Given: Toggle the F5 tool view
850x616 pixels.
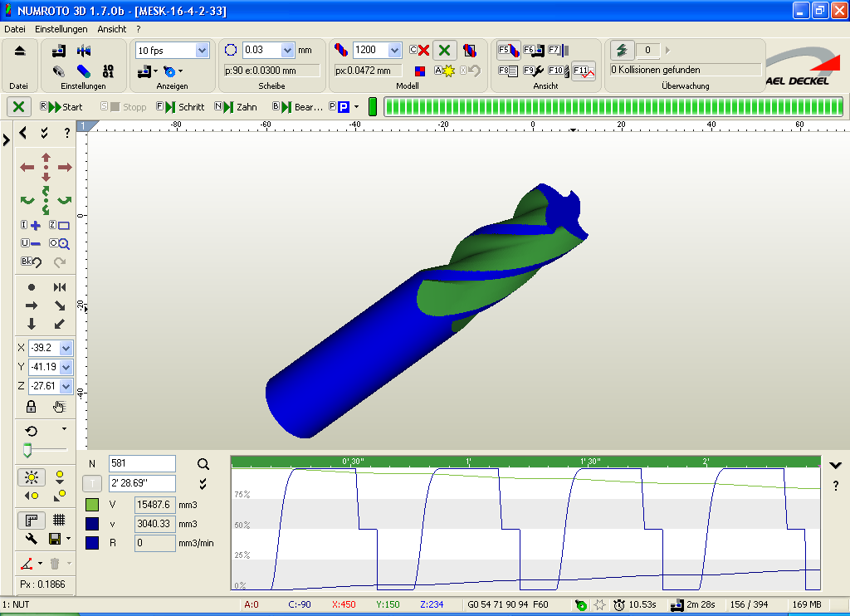Looking at the screenshot, I should coord(508,51).
